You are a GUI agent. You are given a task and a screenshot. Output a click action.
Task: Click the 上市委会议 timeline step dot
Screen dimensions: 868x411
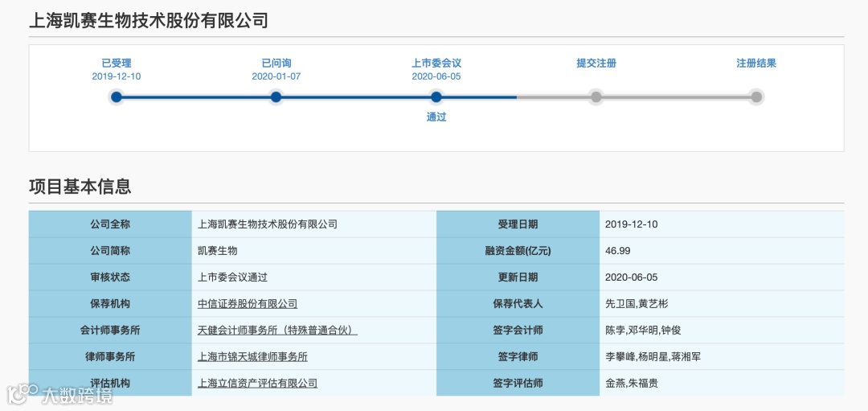436,97
